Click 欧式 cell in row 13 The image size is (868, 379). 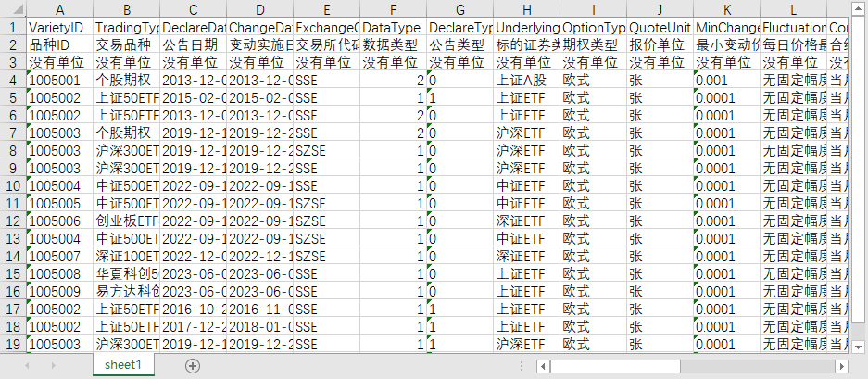point(594,238)
